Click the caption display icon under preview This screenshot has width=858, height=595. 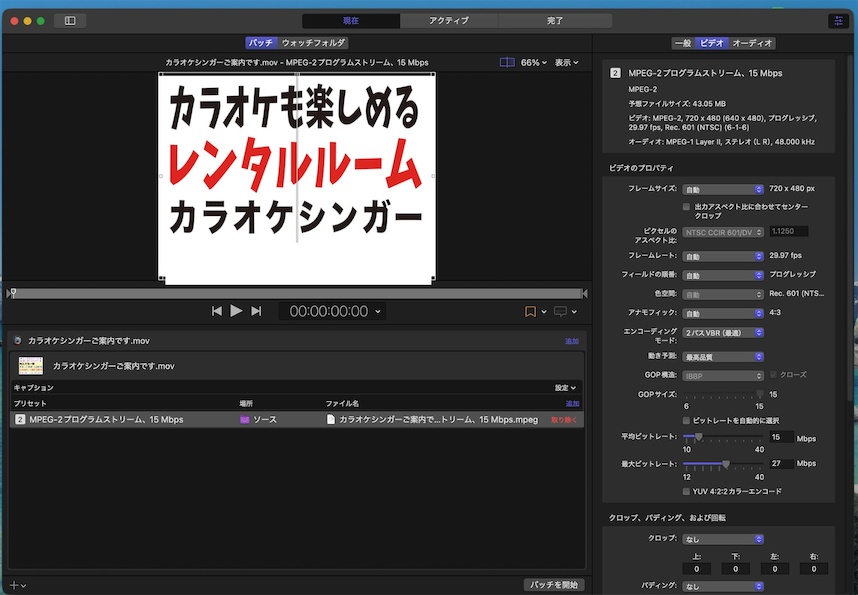pyautogui.click(x=560, y=311)
